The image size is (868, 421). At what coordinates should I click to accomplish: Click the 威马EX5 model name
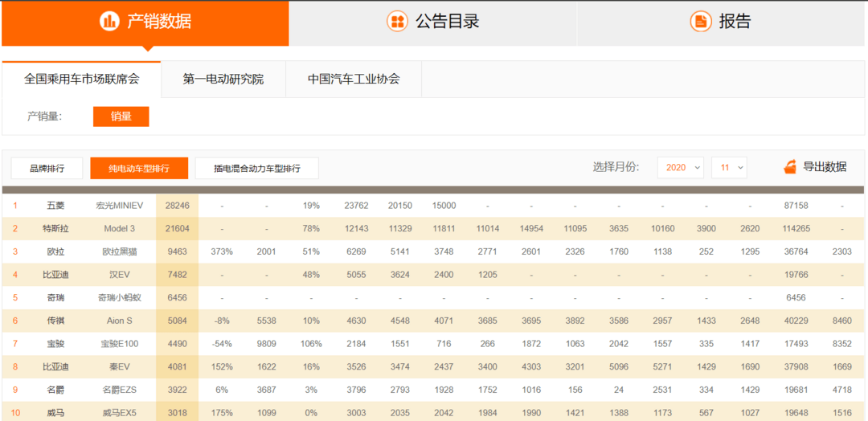[120, 413]
